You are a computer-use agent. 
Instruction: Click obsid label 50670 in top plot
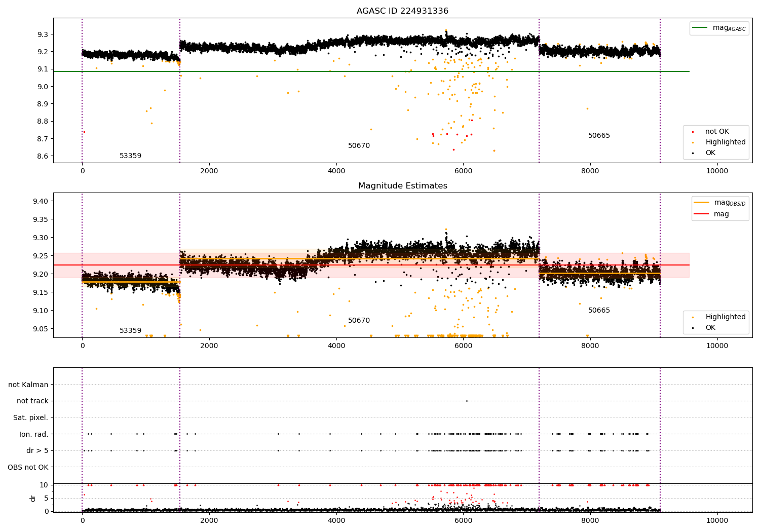pyautogui.click(x=359, y=146)
